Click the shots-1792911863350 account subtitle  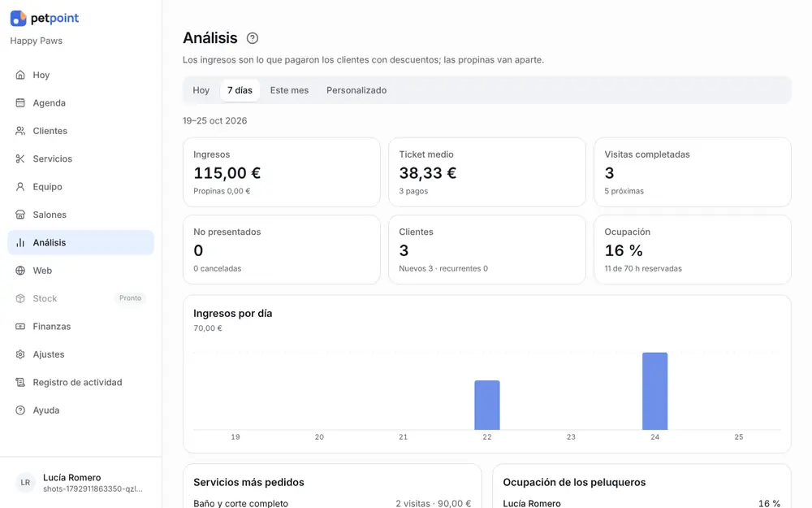pos(93,488)
